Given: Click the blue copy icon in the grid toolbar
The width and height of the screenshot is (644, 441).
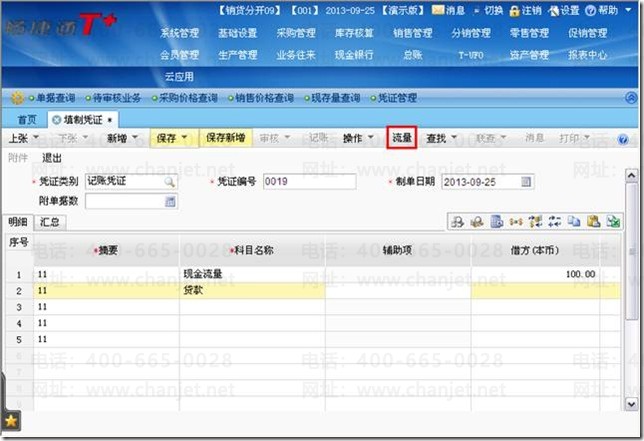Looking at the screenshot, I should [x=574, y=222].
